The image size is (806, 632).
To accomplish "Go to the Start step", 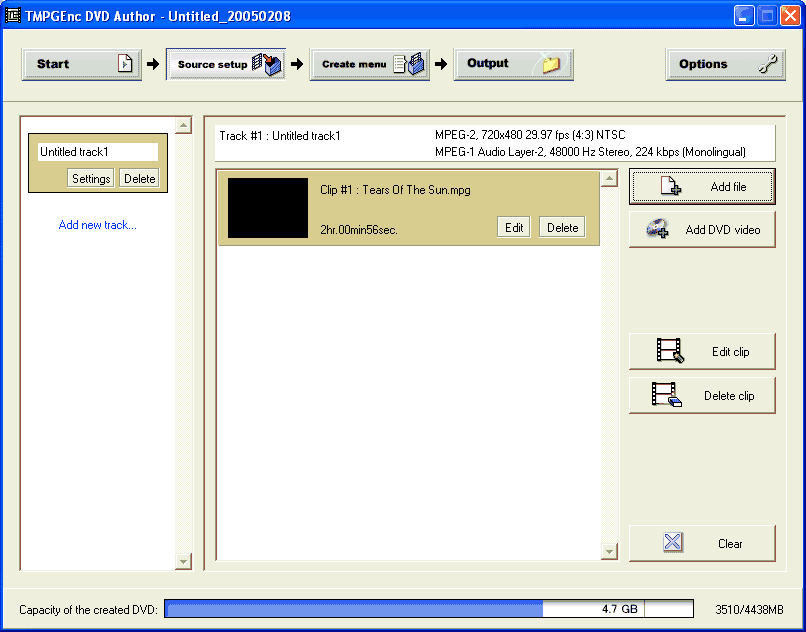I will point(81,64).
